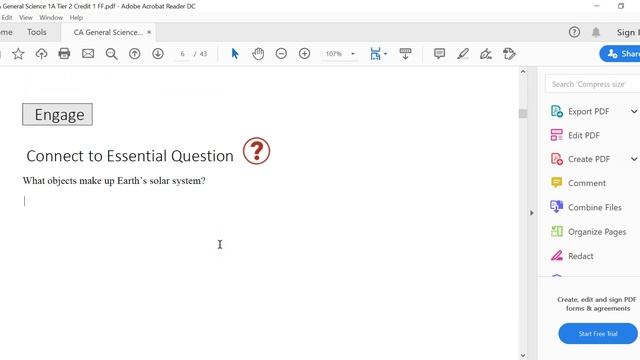Open the find text magnifier tool
This screenshot has width=640, height=360.
tap(111, 54)
